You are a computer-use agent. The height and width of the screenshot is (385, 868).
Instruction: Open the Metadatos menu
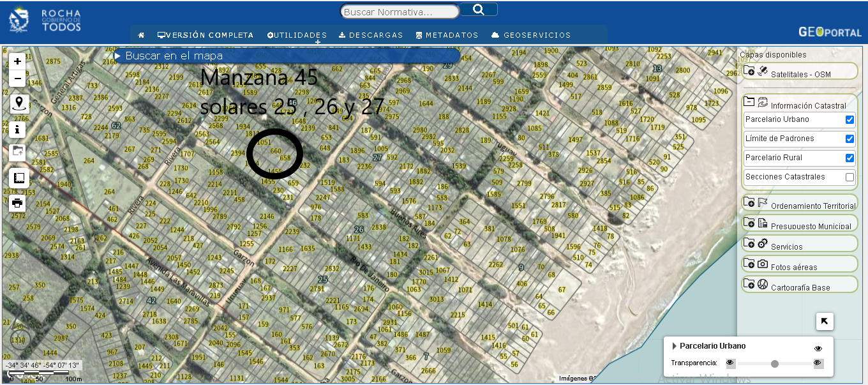[447, 35]
